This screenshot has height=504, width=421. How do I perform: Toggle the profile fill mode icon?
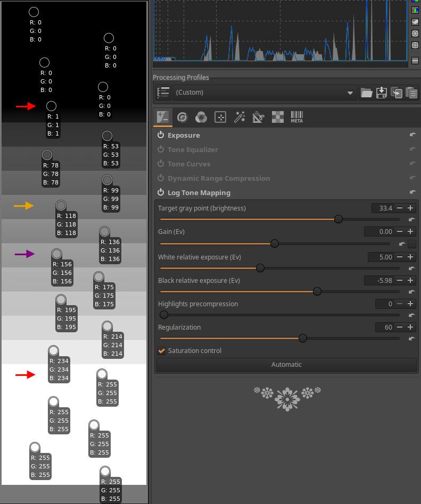pyautogui.click(x=163, y=93)
